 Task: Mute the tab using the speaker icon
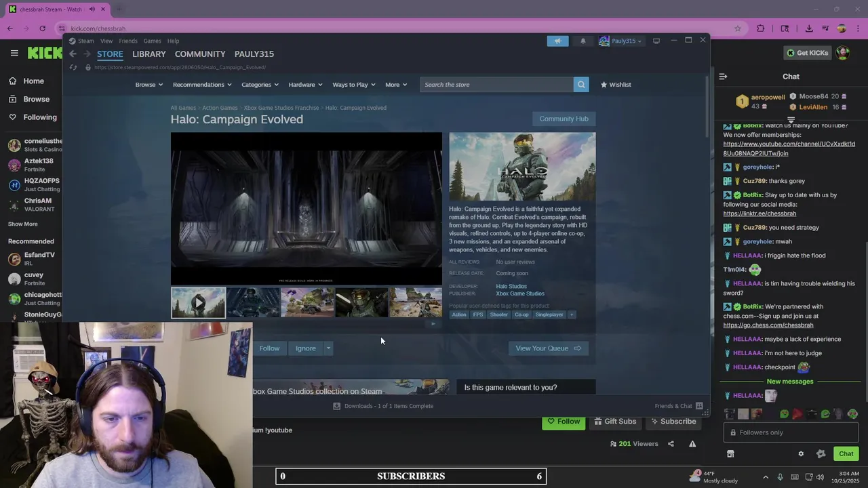92,9
